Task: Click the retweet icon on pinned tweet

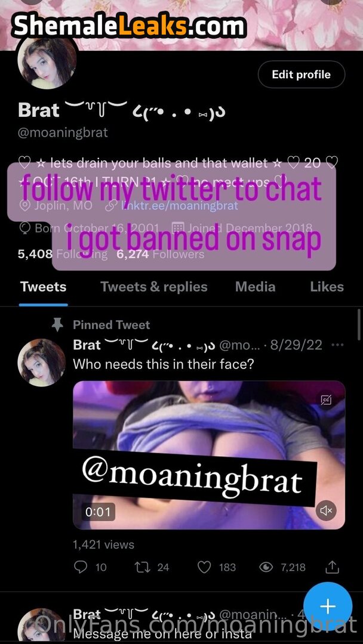Action: pyautogui.click(x=143, y=567)
